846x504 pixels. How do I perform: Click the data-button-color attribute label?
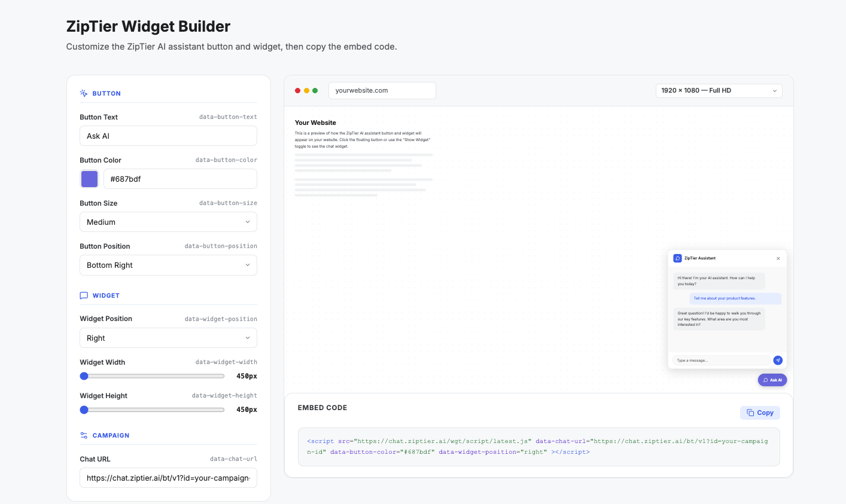point(226,160)
